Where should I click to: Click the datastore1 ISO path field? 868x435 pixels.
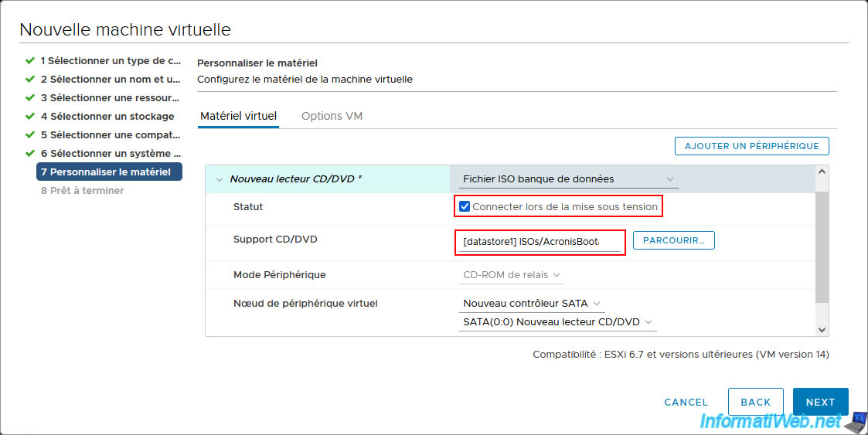540,242
